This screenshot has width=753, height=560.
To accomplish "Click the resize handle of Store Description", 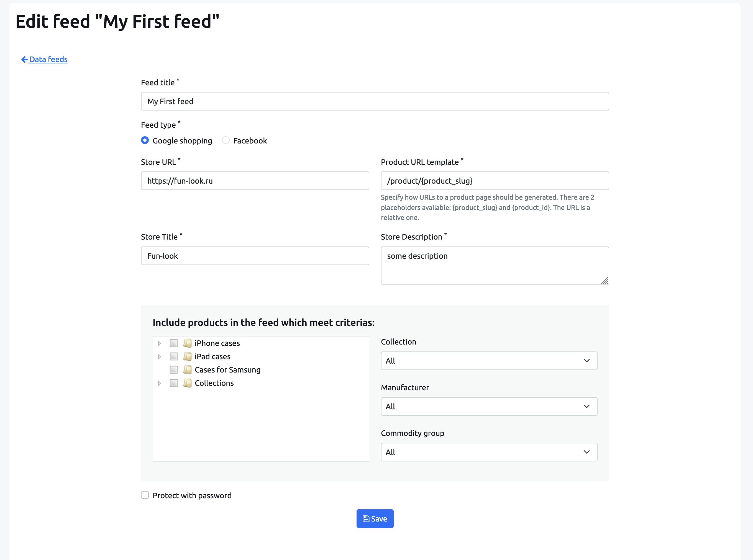I will coord(605,281).
